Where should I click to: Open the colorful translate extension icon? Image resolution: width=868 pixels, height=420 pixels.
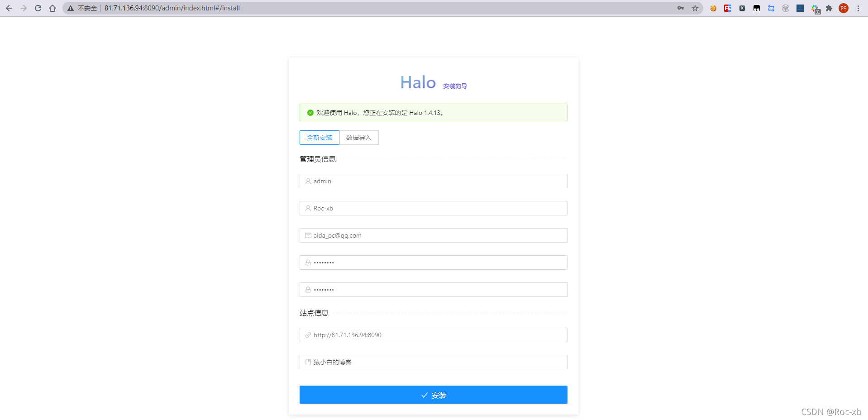tap(816, 9)
